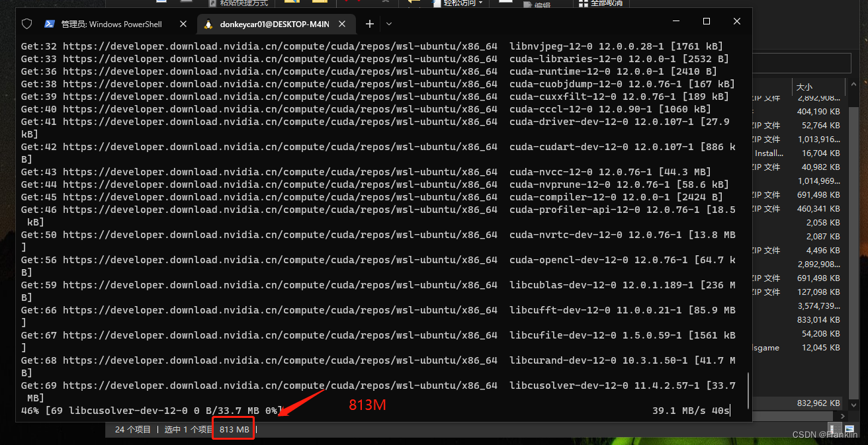
Task: Open the terminal tab dropdown chevron
Action: [389, 24]
